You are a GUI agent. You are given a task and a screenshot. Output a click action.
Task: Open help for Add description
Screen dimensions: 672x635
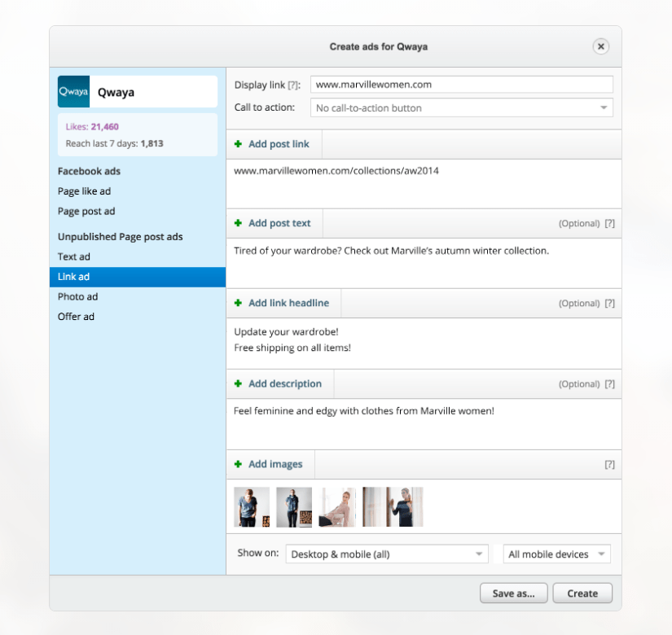coord(609,384)
